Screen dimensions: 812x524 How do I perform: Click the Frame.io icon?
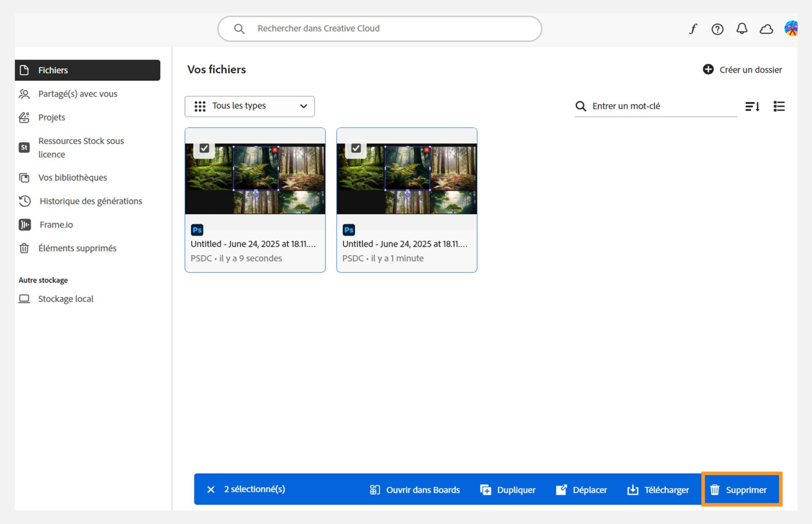tap(25, 225)
